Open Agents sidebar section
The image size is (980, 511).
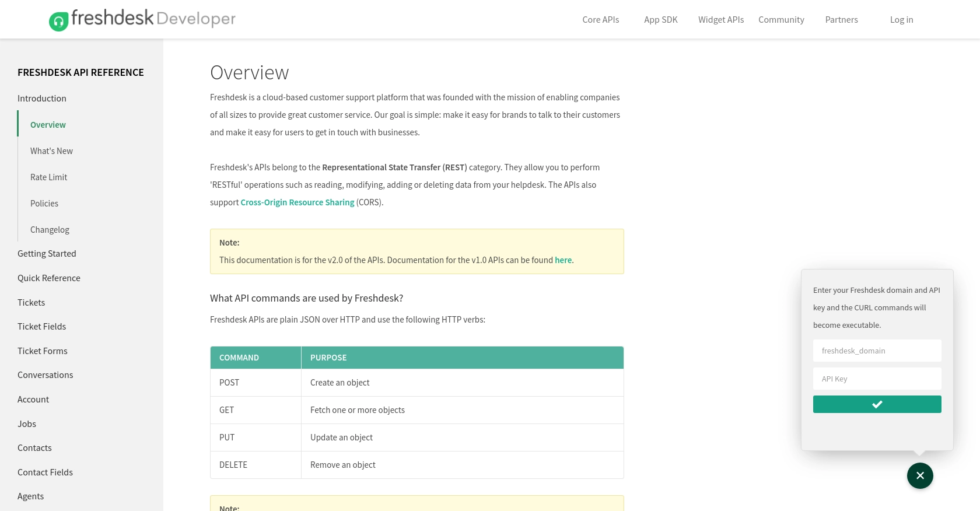pyautogui.click(x=30, y=496)
